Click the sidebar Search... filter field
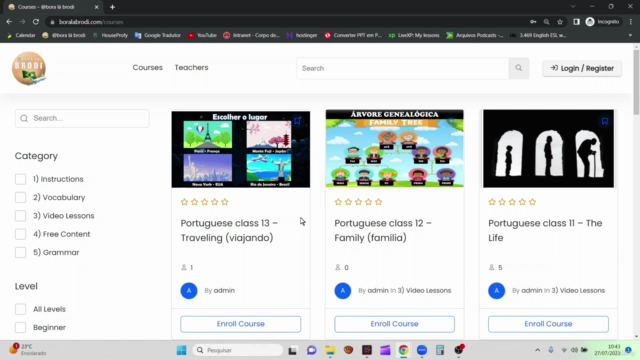 click(x=82, y=118)
